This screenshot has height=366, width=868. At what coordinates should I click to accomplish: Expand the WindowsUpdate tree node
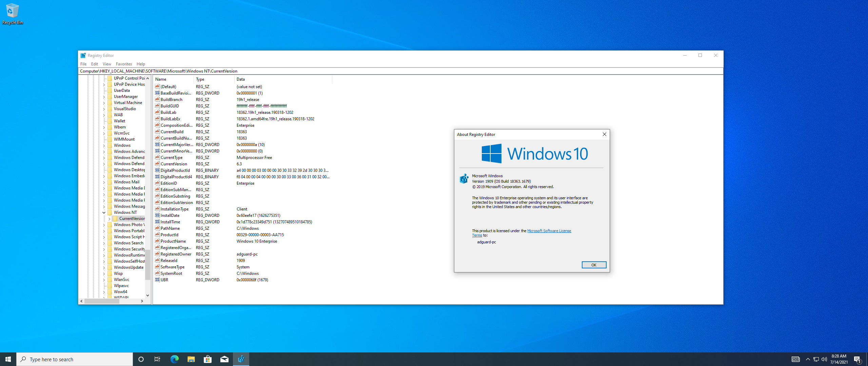[x=104, y=267]
